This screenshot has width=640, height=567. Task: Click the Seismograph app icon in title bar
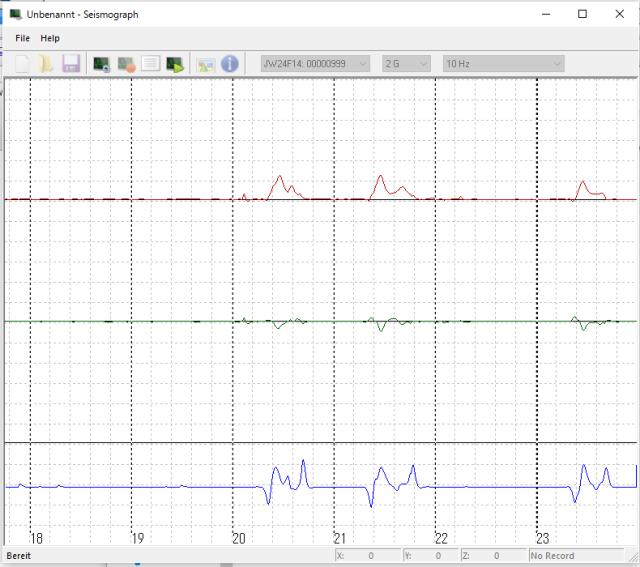(16, 14)
